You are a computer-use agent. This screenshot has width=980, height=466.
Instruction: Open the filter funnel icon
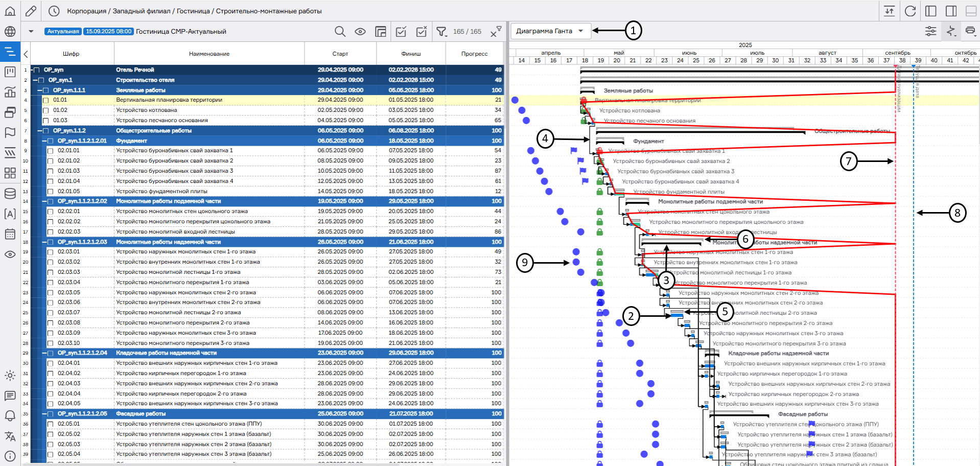441,32
